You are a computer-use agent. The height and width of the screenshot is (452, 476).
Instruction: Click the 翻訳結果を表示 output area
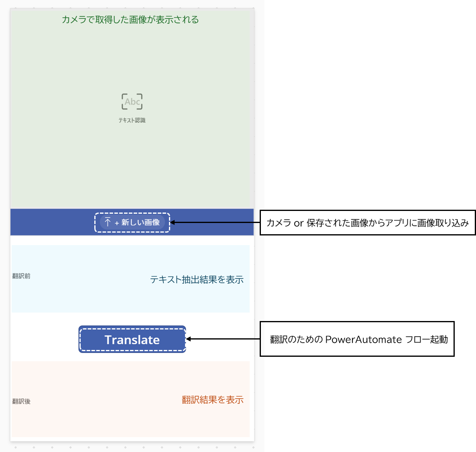[130, 399]
